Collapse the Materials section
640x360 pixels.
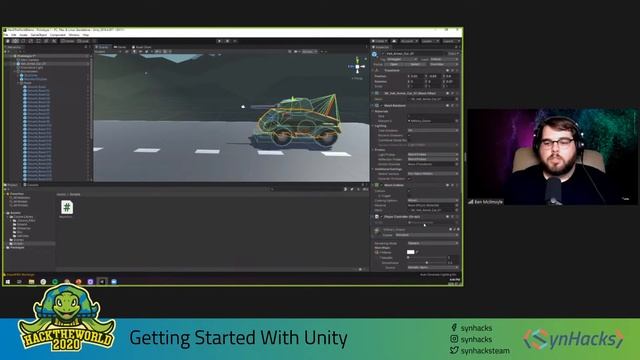tap(373, 111)
